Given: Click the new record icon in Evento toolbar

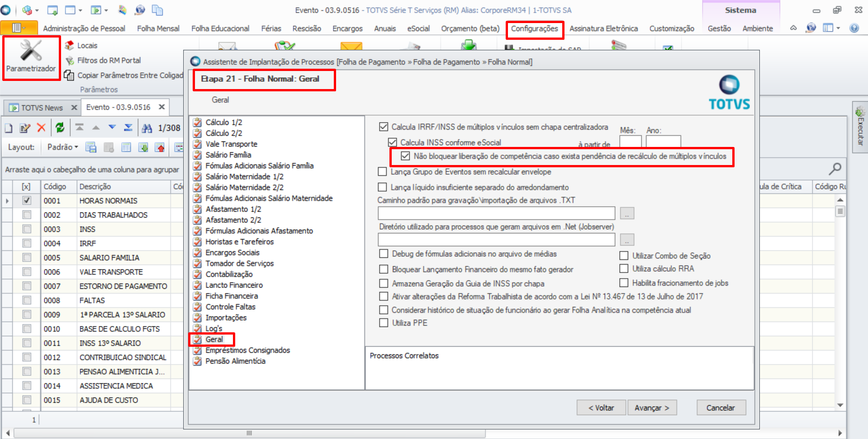Looking at the screenshot, I should point(9,128).
